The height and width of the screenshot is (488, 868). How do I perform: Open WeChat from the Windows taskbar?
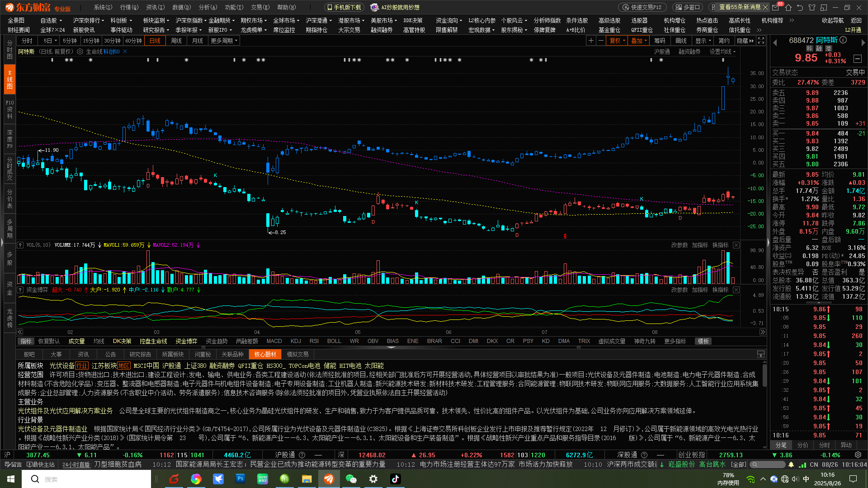[x=351, y=479]
